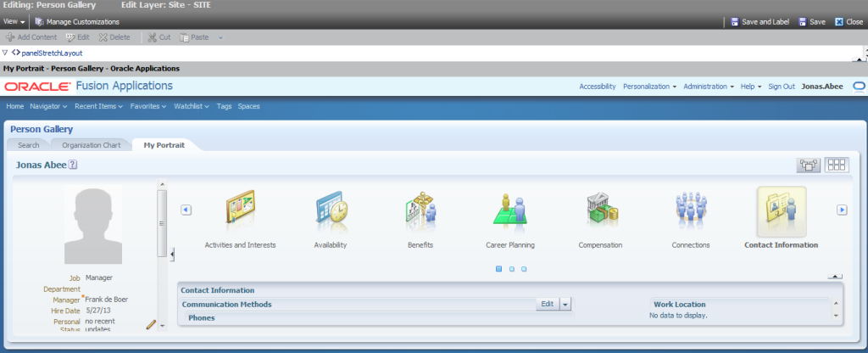Open the Availability card icon
The image size is (868, 353).
click(331, 209)
